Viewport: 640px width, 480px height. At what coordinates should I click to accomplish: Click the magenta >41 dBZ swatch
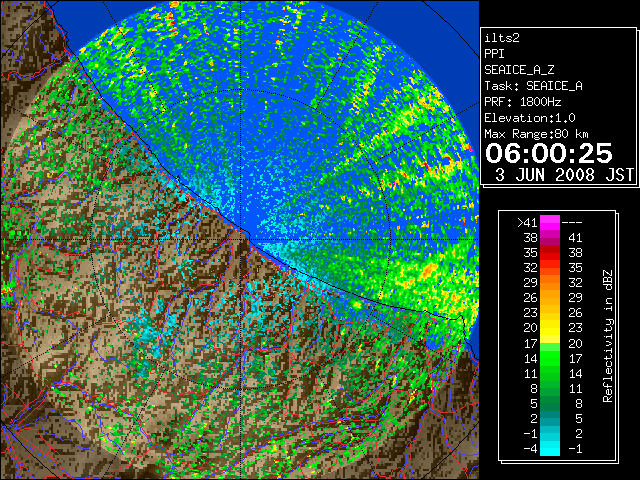click(550, 223)
